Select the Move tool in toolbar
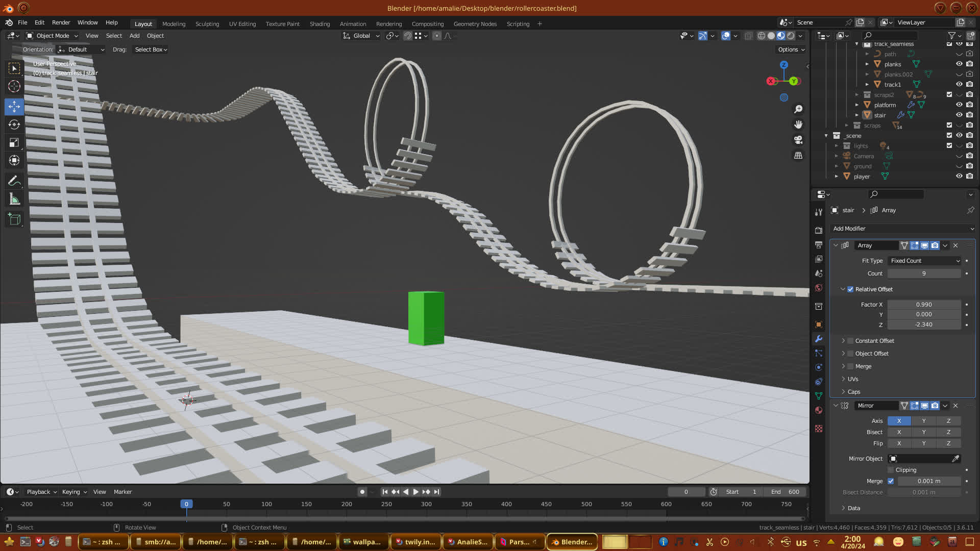 click(14, 107)
